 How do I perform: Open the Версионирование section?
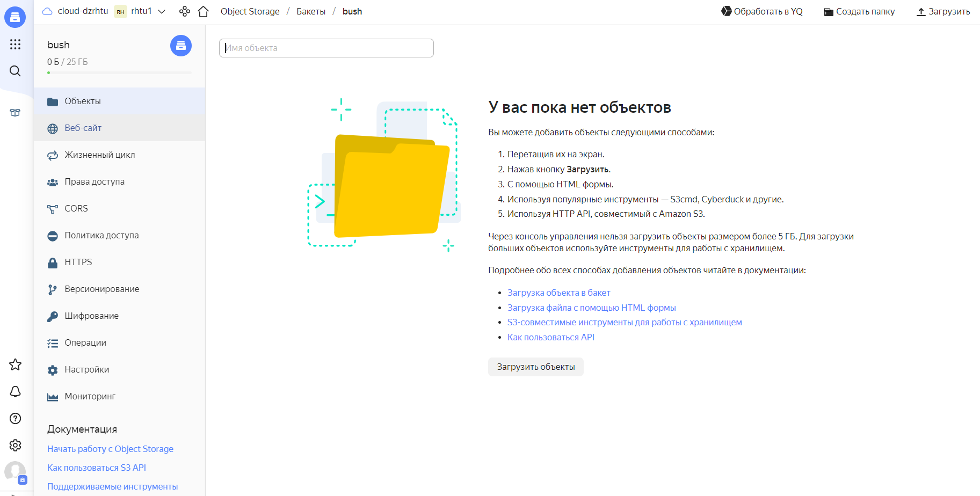[119, 289]
